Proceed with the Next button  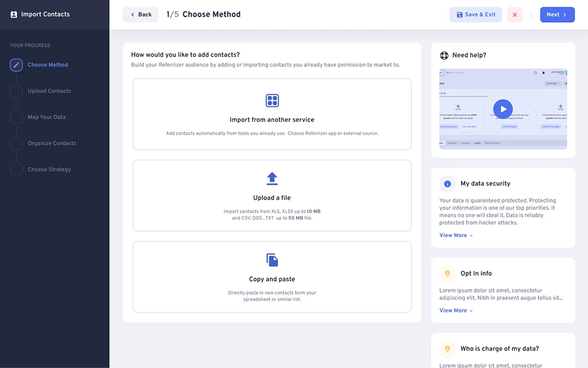[x=557, y=14]
